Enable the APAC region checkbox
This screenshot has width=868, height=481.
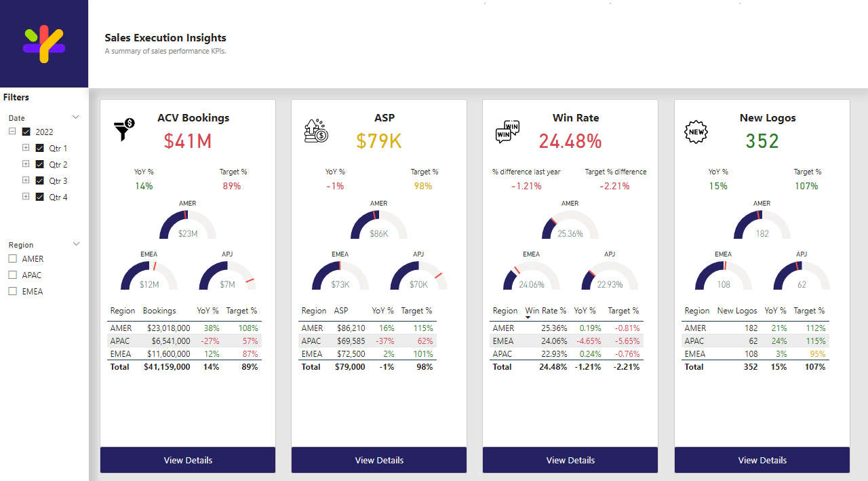pos(12,275)
